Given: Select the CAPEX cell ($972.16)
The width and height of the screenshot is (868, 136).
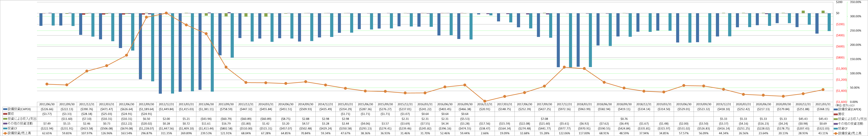Looking at the screenshot, I should (x=564, y=109).
